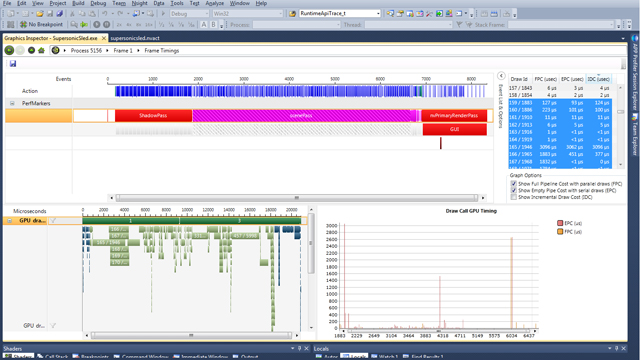The image size is (640, 360).
Task: Select the scenePass perf marker bar
Action: tap(301, 116)
